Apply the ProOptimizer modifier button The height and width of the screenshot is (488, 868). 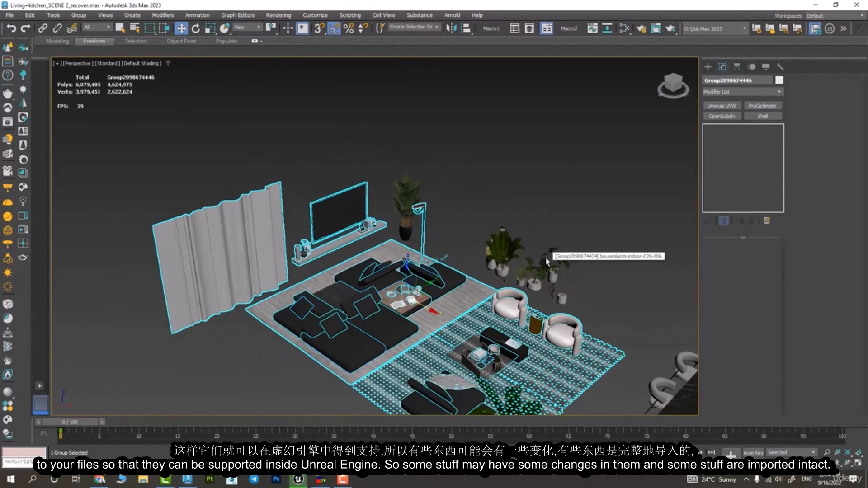(762, 106)
